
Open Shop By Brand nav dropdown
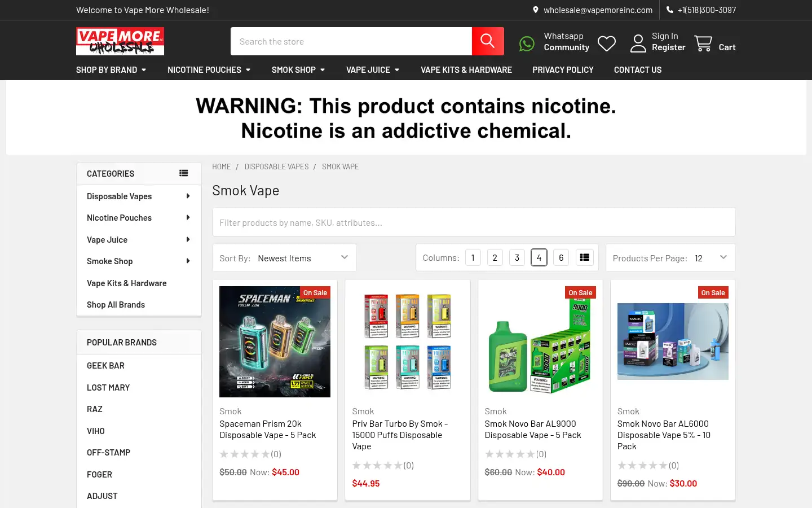coord(111,69)
